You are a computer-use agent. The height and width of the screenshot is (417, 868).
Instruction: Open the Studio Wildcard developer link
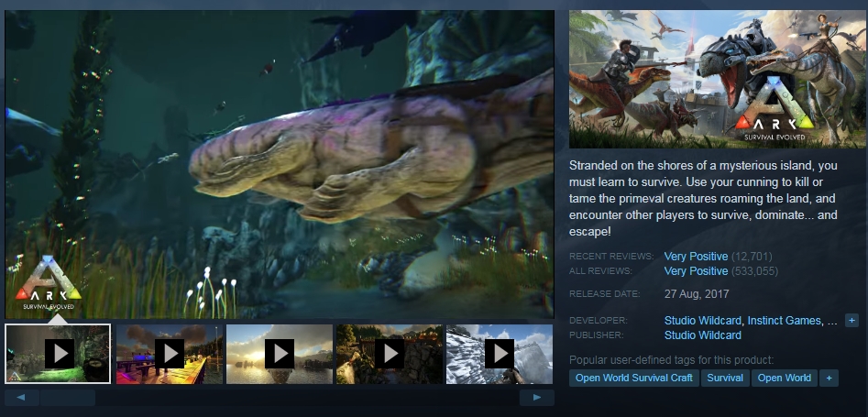pyautogui.click(x=702, y=321)
